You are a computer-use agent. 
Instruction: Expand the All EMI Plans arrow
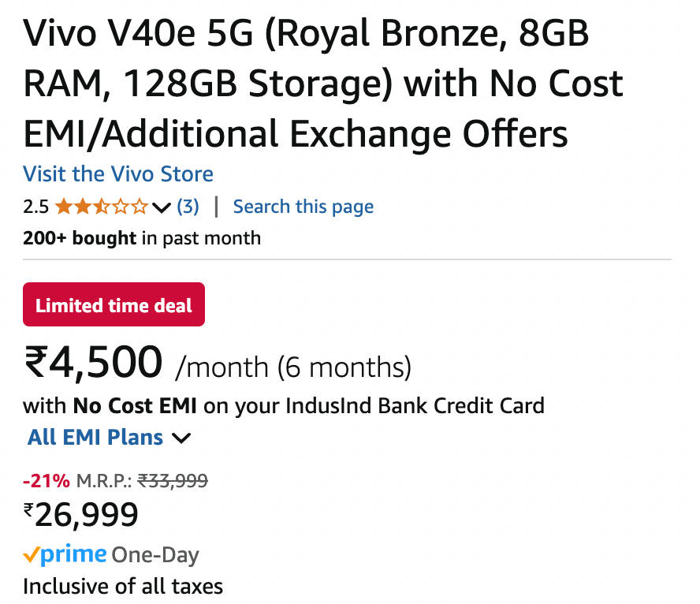pyautogui.click(x=181, y=438)
